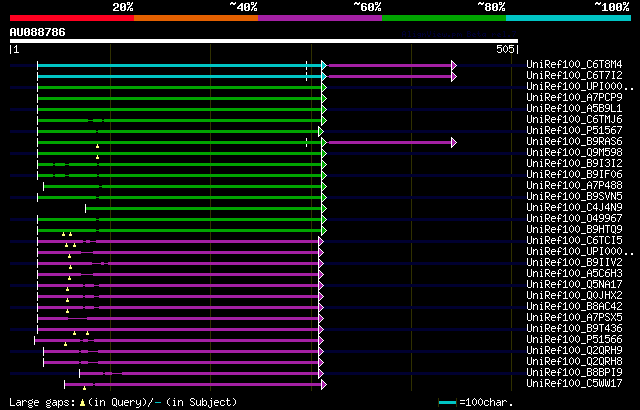Click the red 20% identity legend segment
Image resolution: width=640 pixels, height=410 pixels.
(x=72, y=18)
